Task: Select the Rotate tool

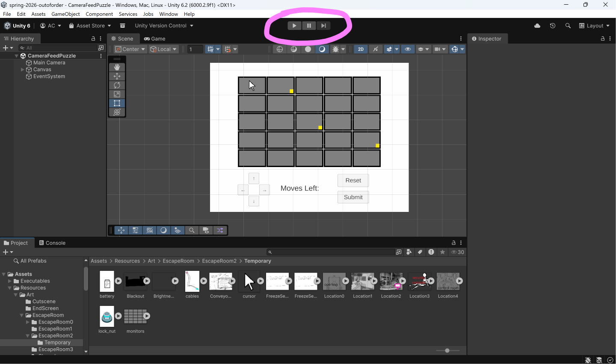Action: 117,85
